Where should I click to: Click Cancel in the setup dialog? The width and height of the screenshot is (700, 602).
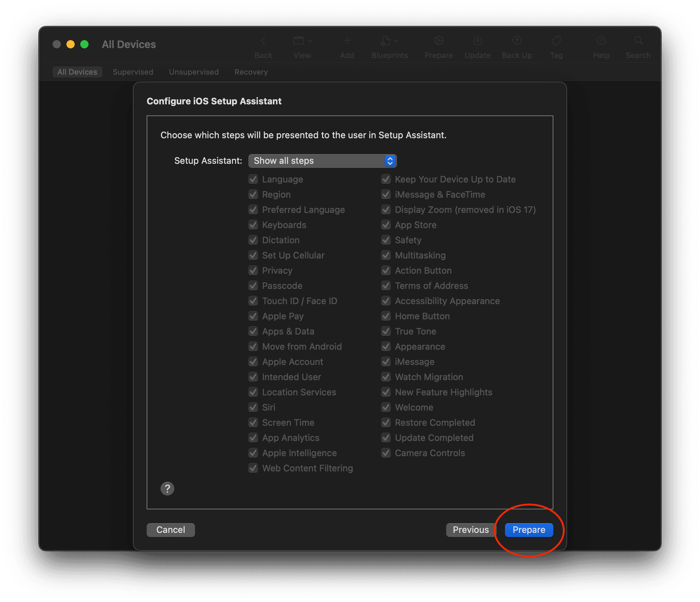171,530
